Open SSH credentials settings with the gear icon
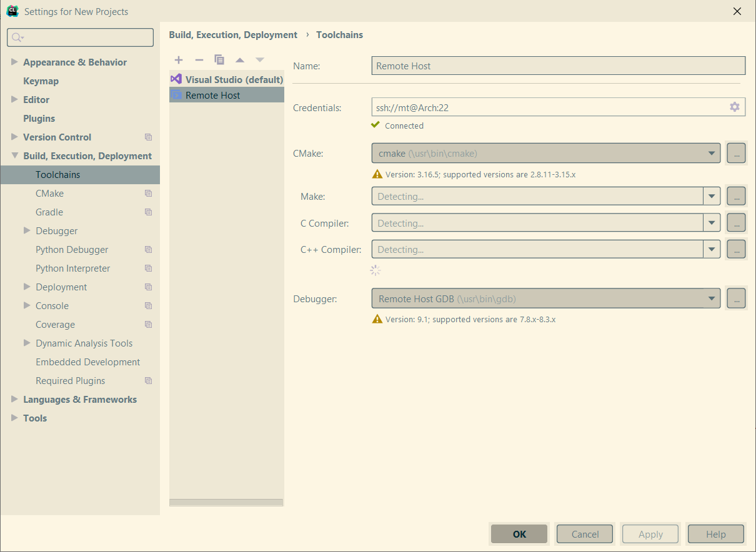The image size is (756, 552). pos(734,107)
